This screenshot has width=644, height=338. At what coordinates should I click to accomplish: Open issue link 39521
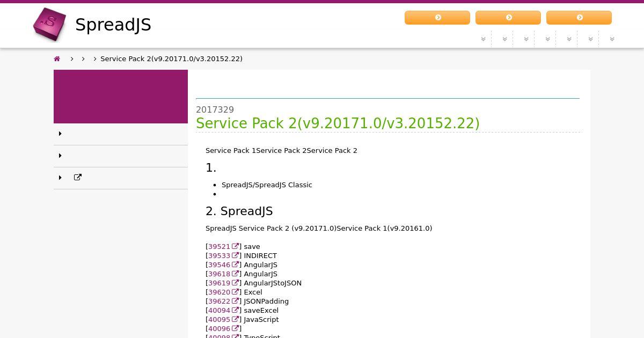[219, 246]
